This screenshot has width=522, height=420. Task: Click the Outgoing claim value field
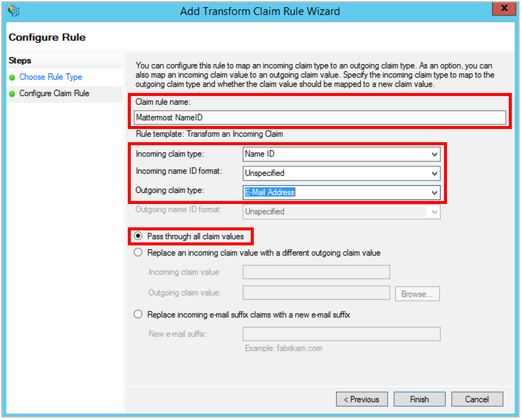[316, 293]
